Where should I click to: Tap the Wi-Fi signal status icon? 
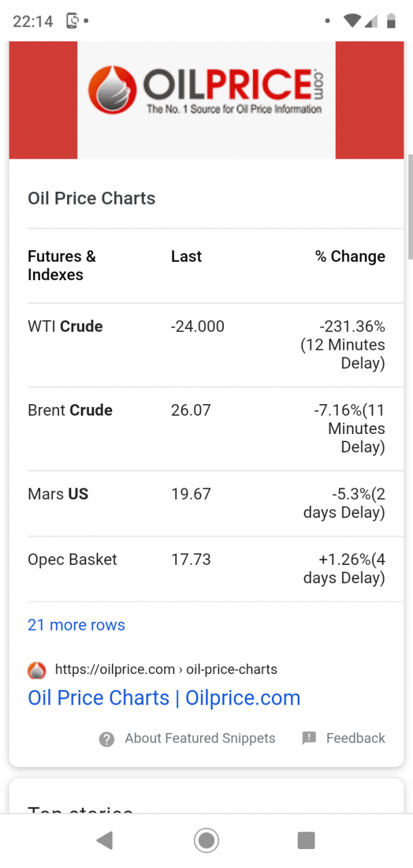pos(351,21)
